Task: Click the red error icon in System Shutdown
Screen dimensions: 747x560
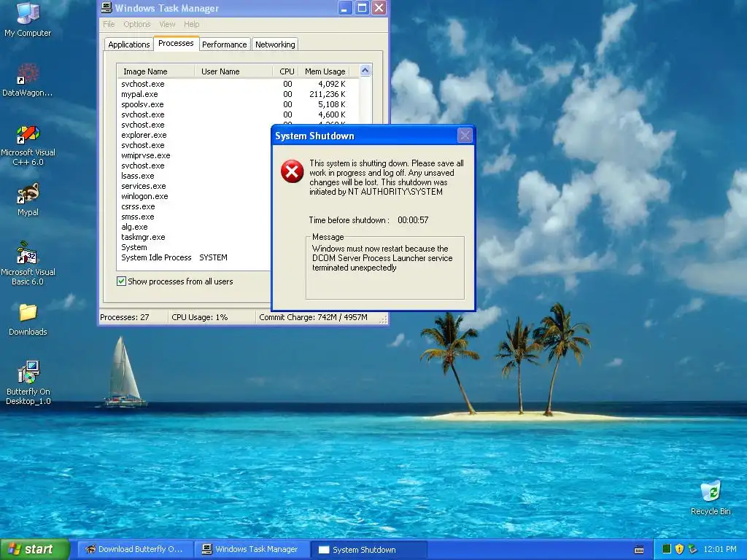Action: point(292,171)
